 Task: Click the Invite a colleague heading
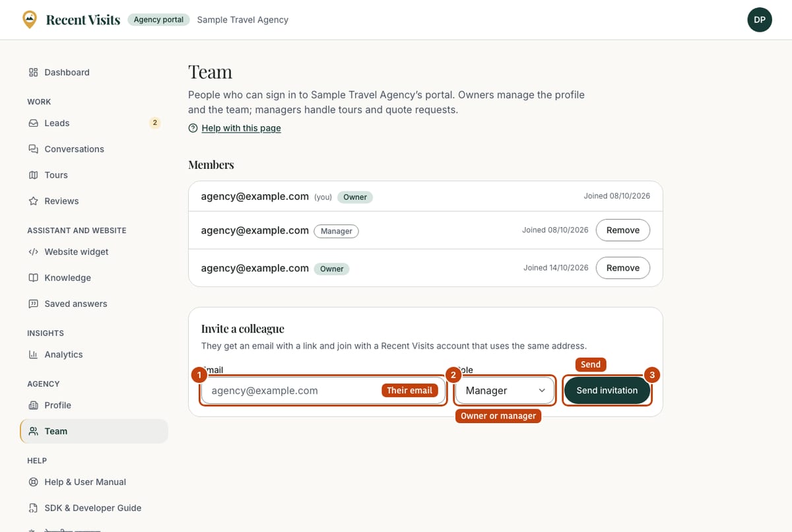pyautogui.click(x=243, y=329)
